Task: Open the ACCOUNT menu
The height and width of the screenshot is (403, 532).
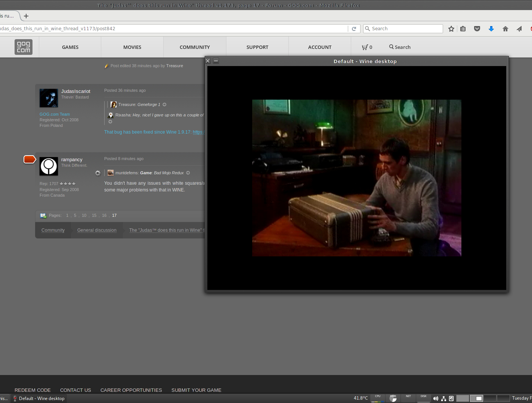Action: coord(320,47)
